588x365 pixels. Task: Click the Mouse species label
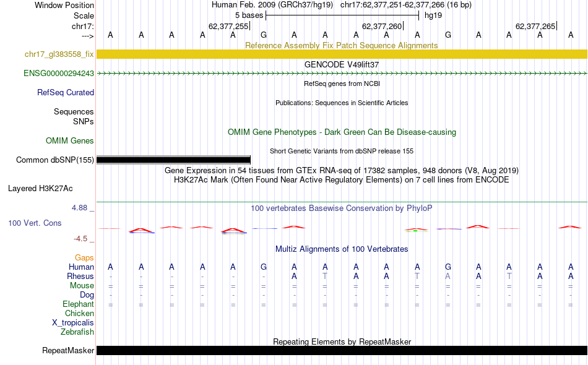(82, 286)
